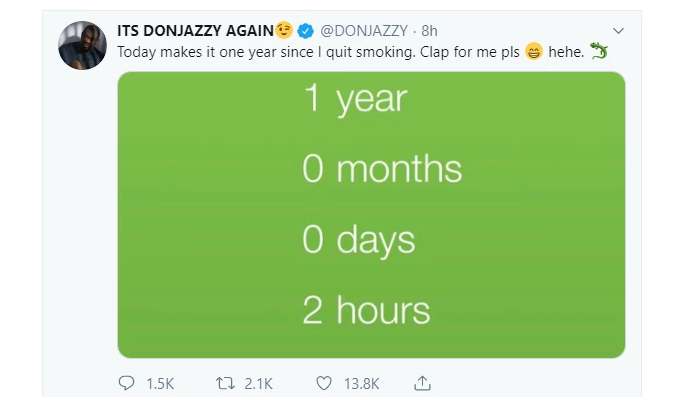Click the reply speech bubble icon
Image resolution: width=684 pixels, height=397 pixels.
tap(127, 383)
